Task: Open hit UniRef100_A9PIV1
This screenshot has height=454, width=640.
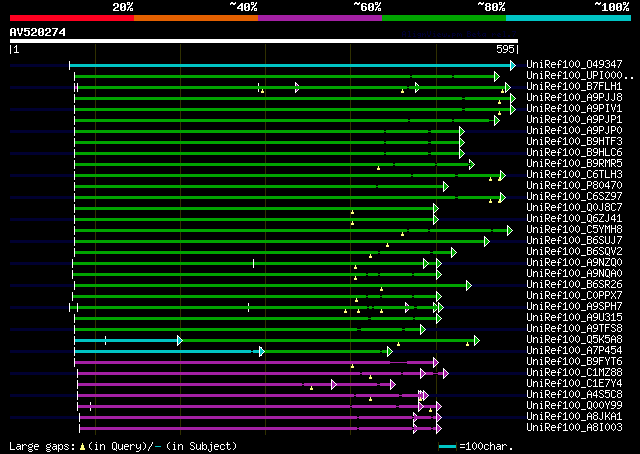Action: click(574, 108)
